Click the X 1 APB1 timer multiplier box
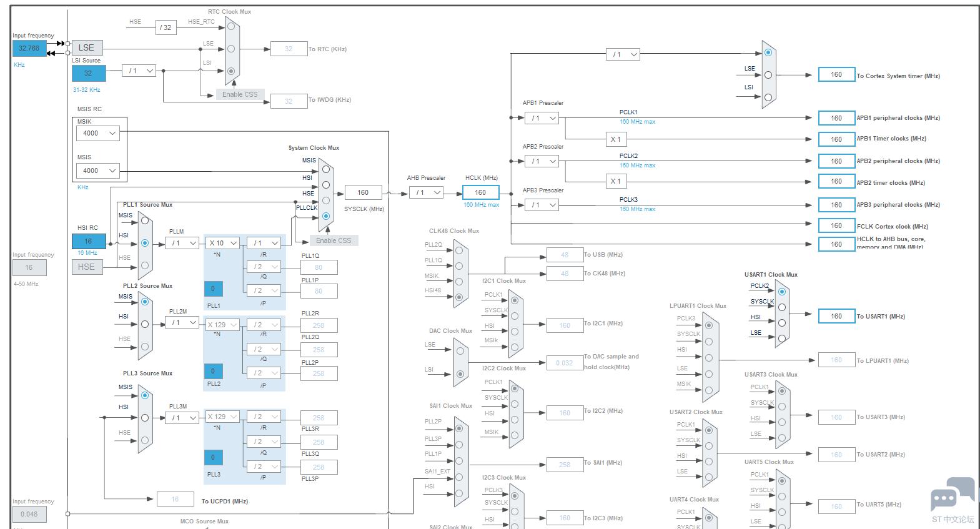The width and height of the screenshot is (980, 529). point(616,139)
